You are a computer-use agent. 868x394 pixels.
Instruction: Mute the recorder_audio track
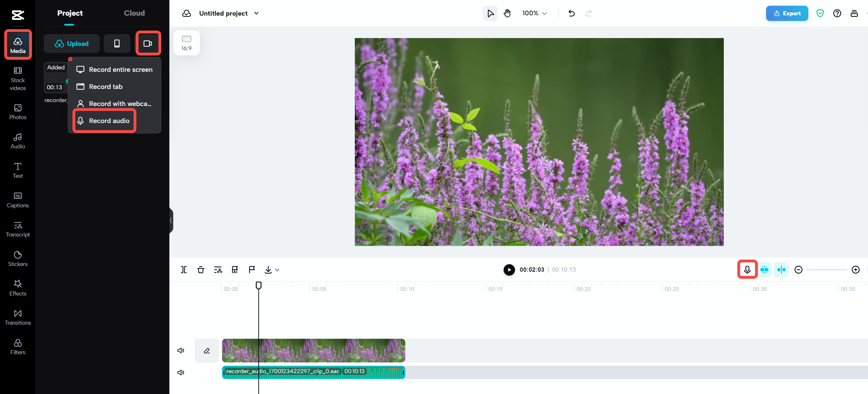(181, 372)
